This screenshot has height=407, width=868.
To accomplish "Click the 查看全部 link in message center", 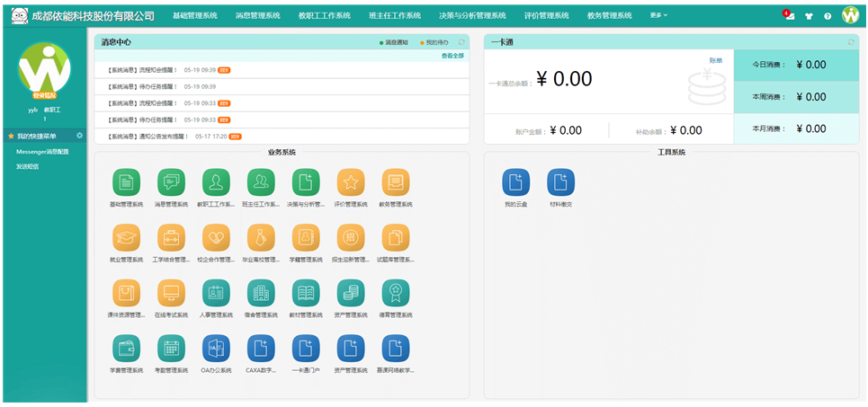I will tap(452, 56).
